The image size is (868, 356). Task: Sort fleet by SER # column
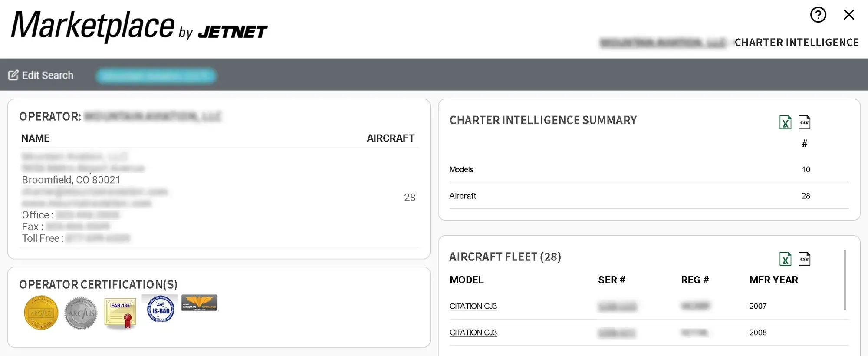[x=612, y=280]
